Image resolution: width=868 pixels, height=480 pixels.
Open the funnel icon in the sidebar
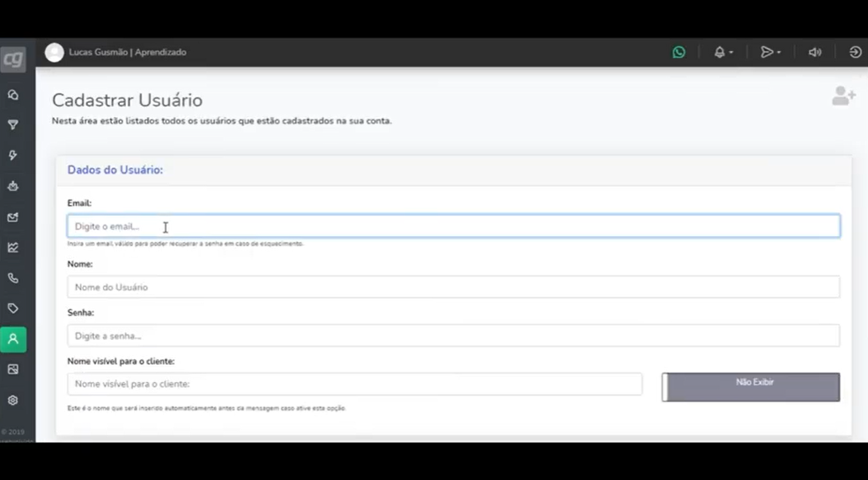pos(12,125)
